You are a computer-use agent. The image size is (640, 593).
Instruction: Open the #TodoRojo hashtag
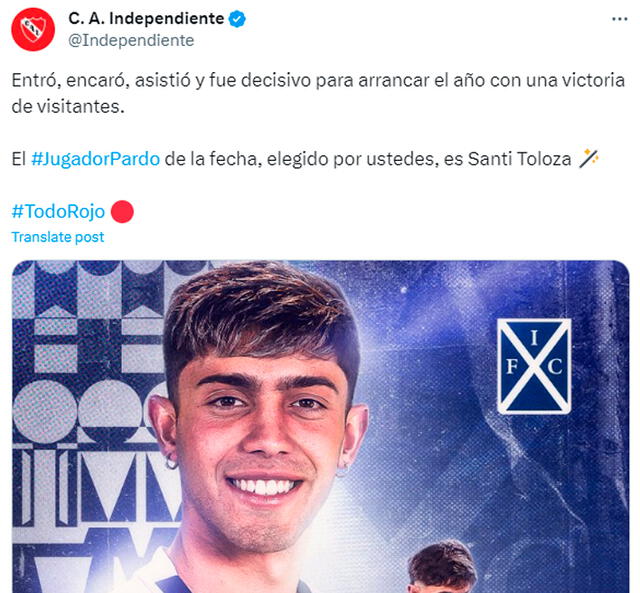58,211
